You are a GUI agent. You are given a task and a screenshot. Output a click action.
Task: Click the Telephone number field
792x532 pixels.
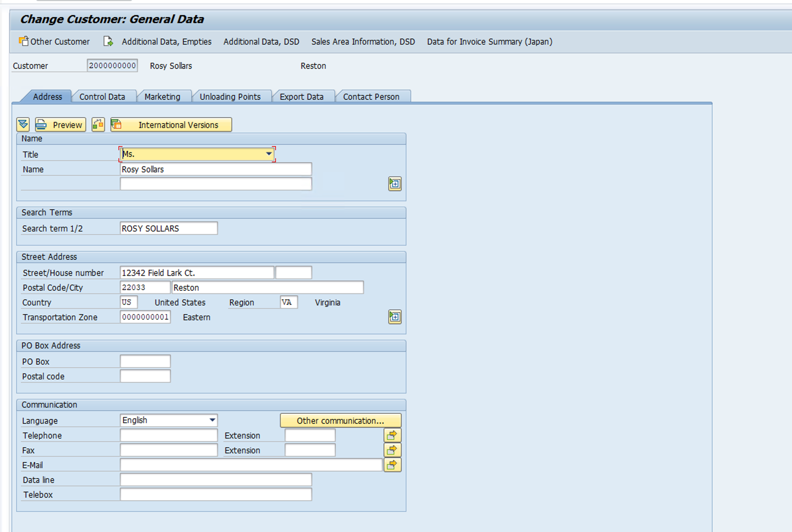coord(169,435)
